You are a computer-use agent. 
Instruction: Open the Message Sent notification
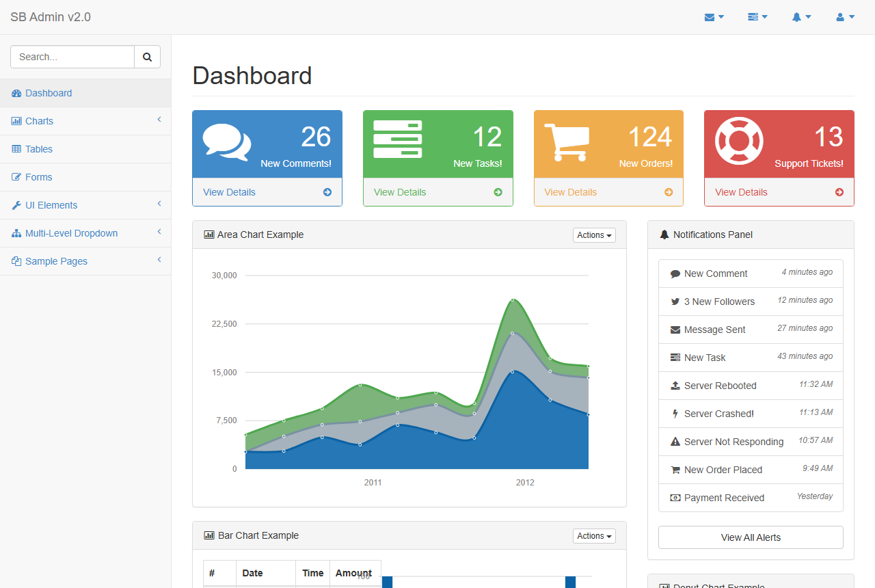tap(751, 330)
